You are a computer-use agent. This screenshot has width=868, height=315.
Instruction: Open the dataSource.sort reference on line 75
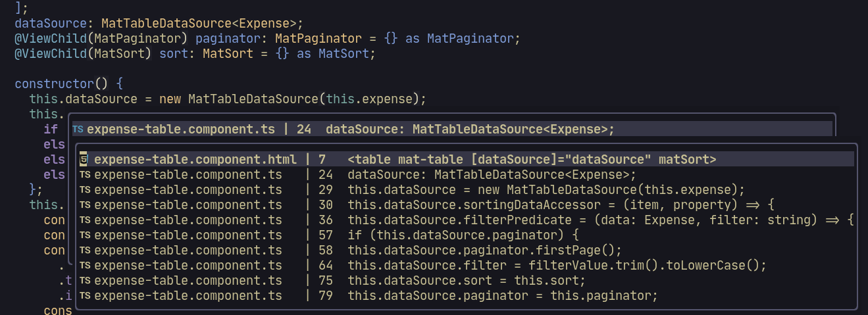467,281
